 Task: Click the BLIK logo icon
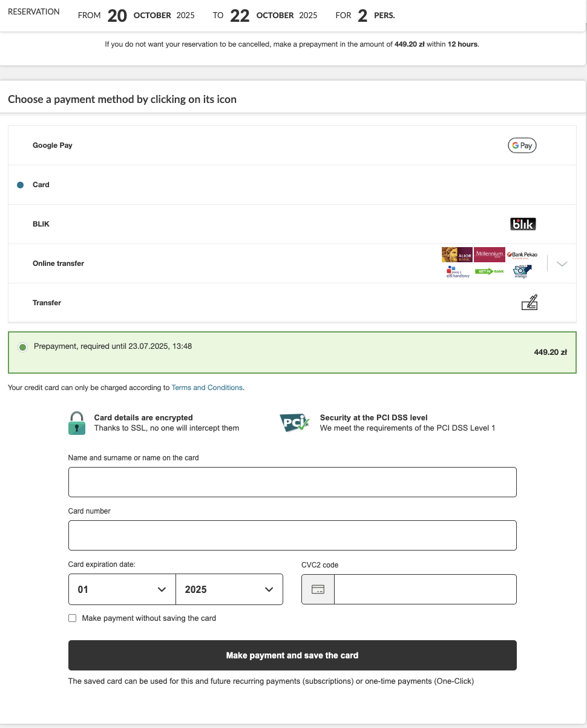(x=523, y=224)
